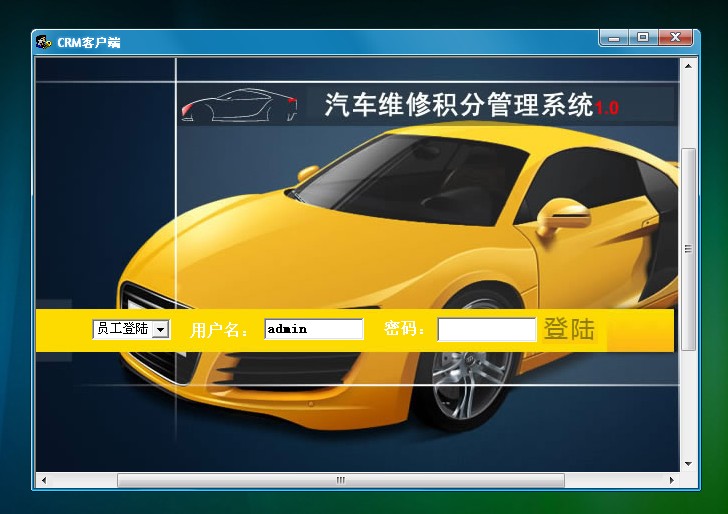Click the horizontal scrollbar left arrow

click(x=44, y=480)
